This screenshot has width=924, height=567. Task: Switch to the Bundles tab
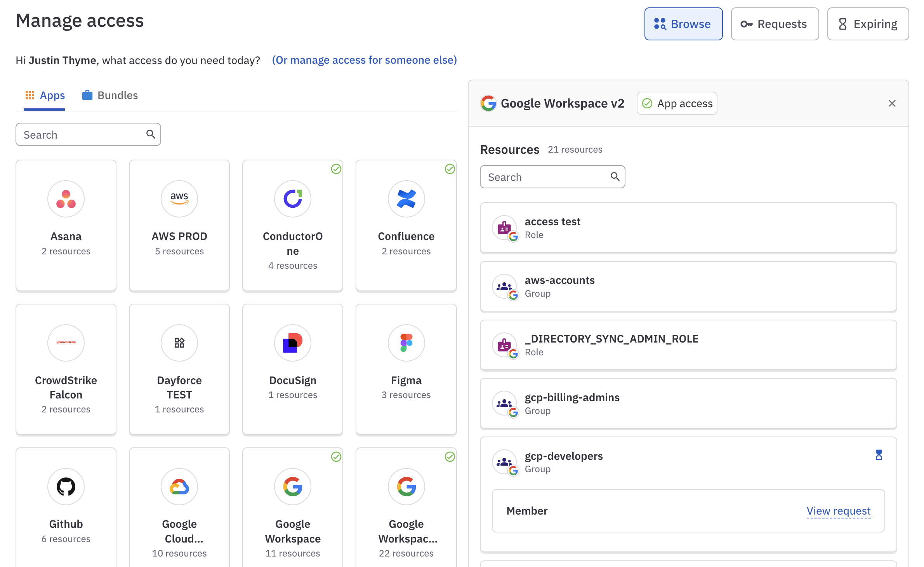pos(110,96)
